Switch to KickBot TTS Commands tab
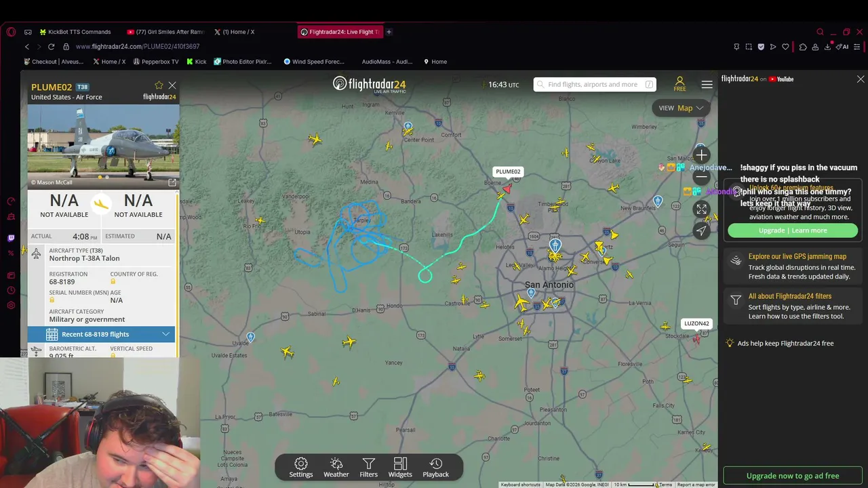The width and height of the screenshot is (868, 488). [x=75, y=32]
